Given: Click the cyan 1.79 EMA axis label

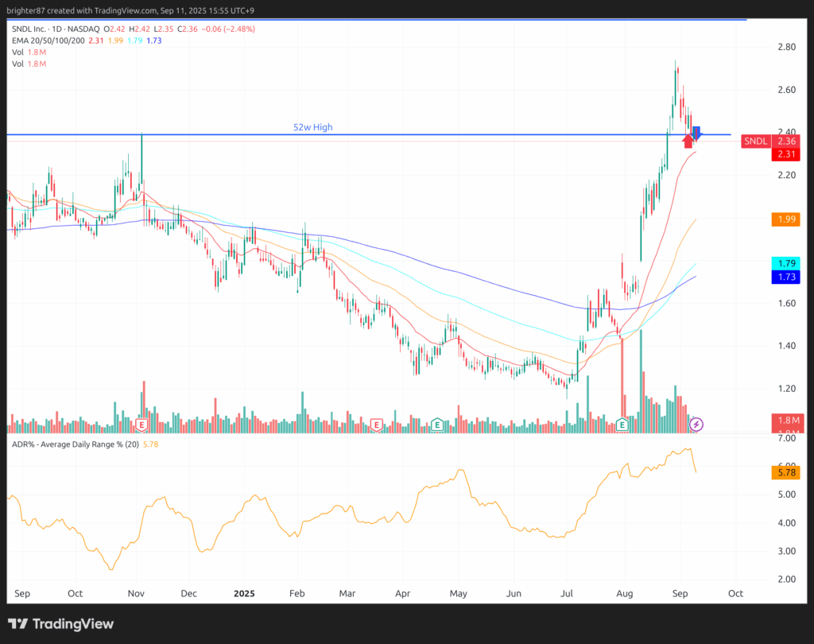Looking at the screenshot, I should 786,263.
